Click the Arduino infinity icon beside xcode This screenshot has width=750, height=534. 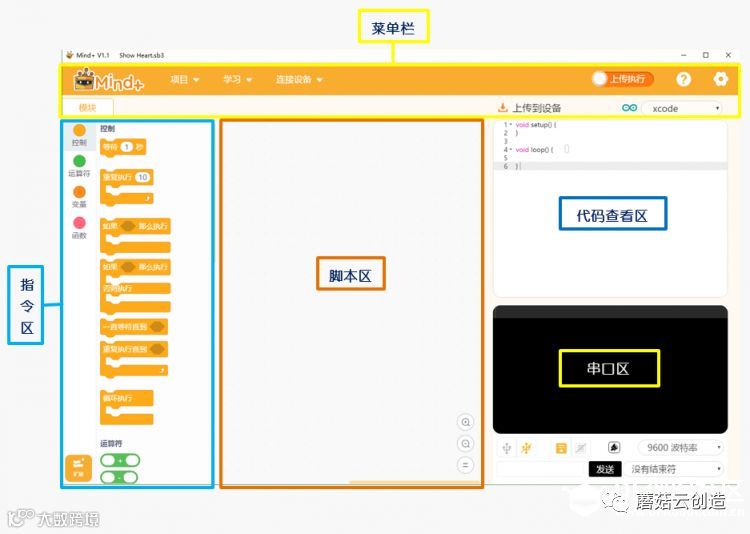click(x=629, y=108)
